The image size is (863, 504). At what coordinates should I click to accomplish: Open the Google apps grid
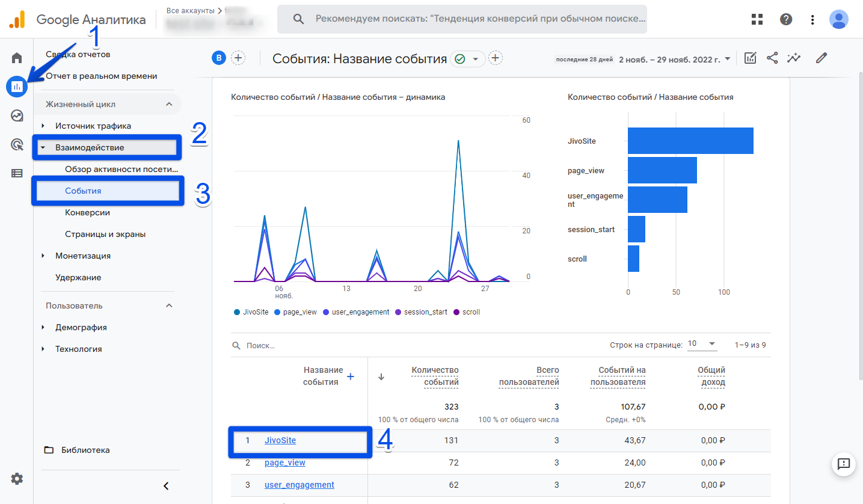tap(757, 19)
